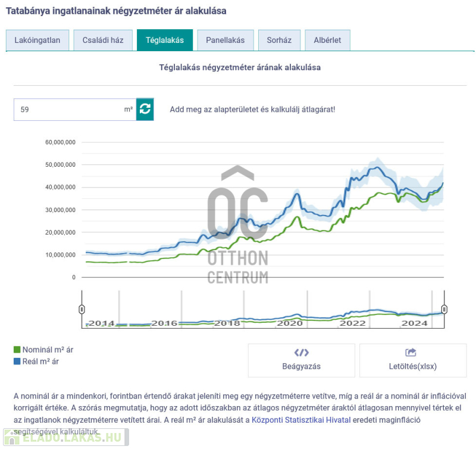Click the share icon above Letöltés(xlsx)
The image size is (476, 449).
(x=411, y=353)
